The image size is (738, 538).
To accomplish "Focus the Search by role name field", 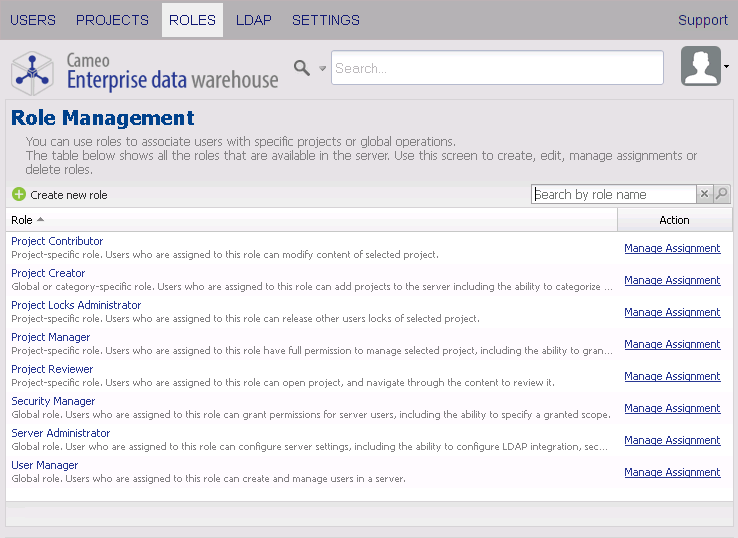I will coord(613,195).
